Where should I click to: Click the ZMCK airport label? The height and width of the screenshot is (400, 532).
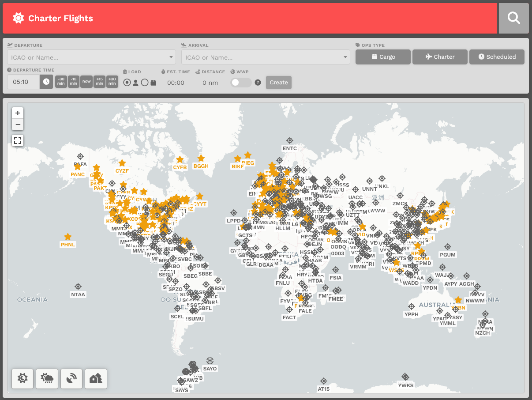pyautogui.click(x=400, y=204)
